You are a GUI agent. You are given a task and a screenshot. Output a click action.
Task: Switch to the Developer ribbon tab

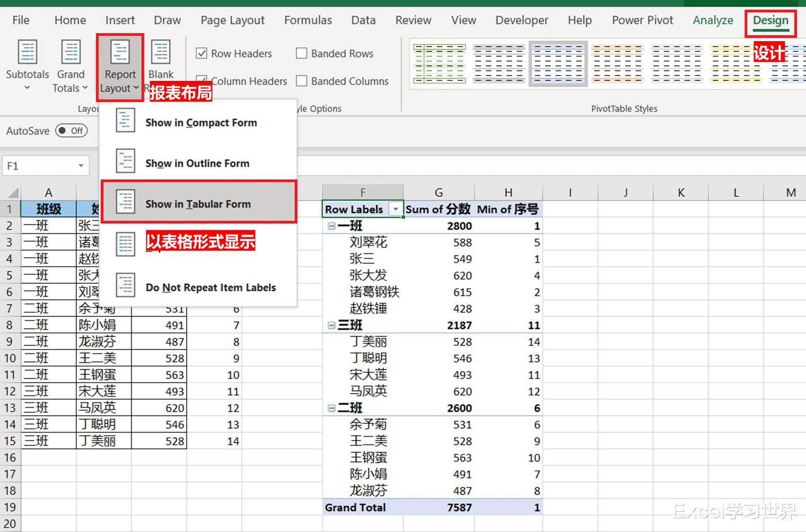coord(522,20)
